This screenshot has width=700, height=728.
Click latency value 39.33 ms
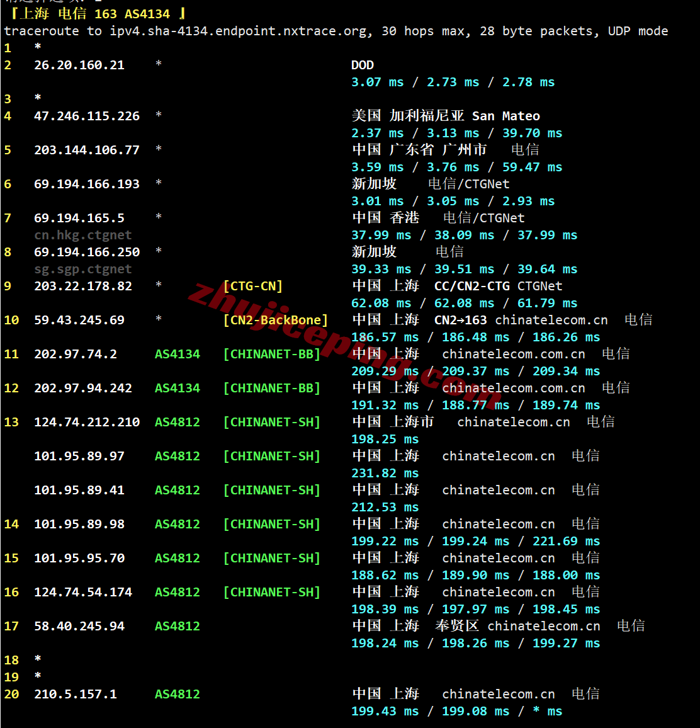coord(381,269)
